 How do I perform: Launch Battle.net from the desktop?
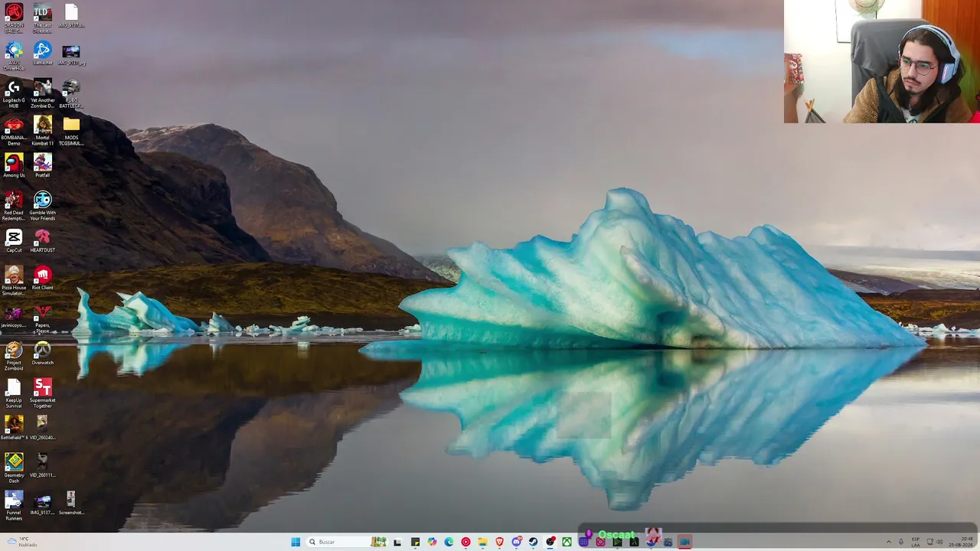42,54
